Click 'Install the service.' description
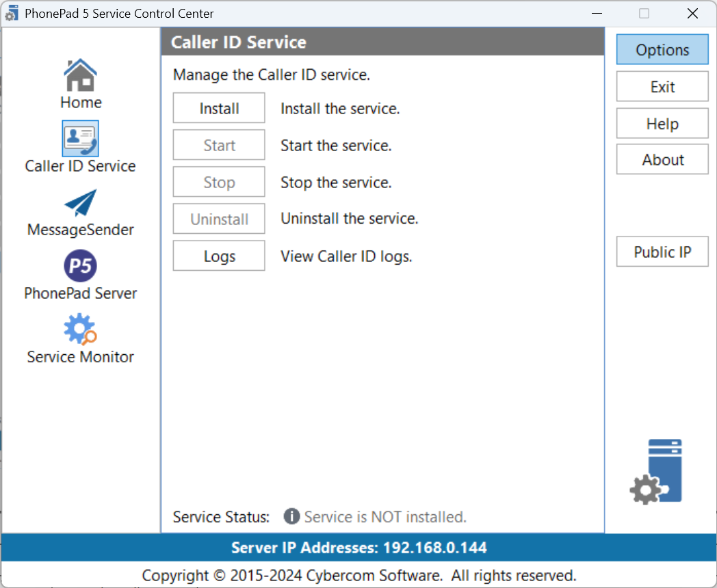The width and height of the screenshot is (717, 588). [340, 109]
